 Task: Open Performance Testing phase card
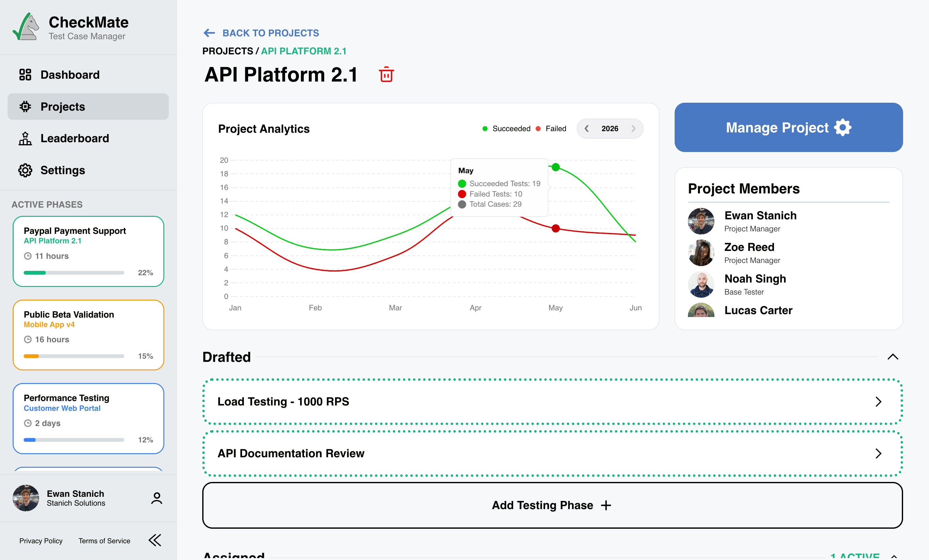point(88,419)
